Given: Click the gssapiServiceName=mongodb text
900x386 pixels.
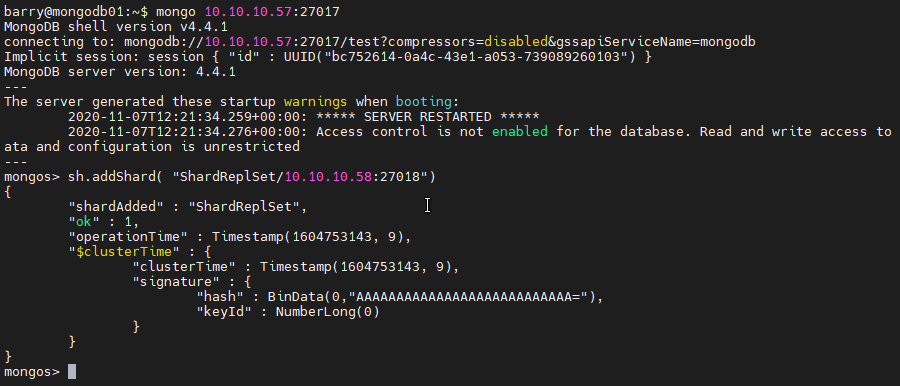Looking at the screenshot, I should pyautogui.click(x=659, y=42).
